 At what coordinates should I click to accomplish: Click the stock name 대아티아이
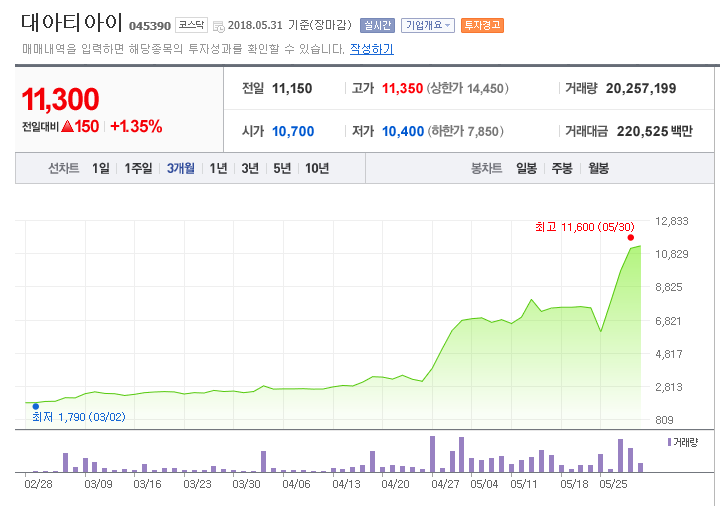(72, 22)
